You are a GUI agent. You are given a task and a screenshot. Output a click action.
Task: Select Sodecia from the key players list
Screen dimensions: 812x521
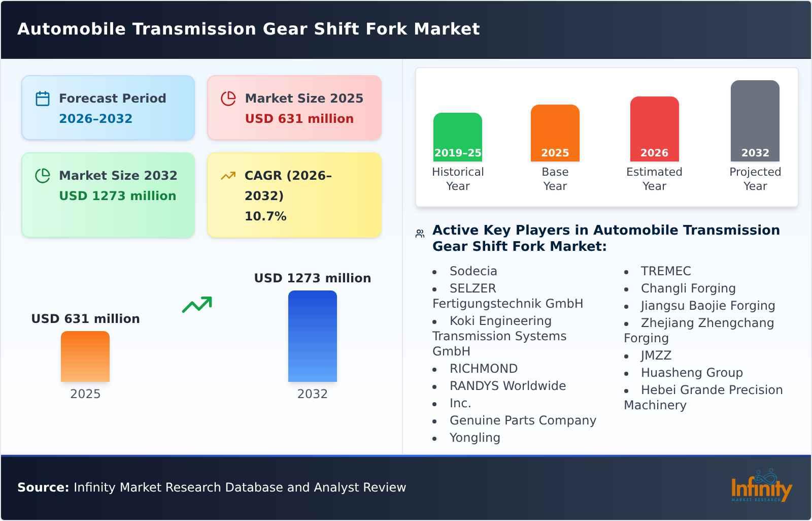[x=473, y=271]
